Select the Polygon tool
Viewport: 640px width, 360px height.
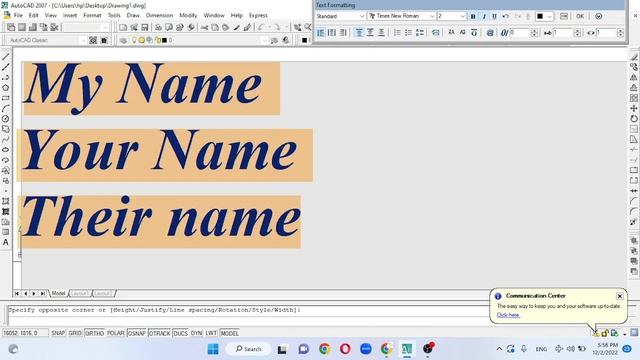tap(6, 88)
